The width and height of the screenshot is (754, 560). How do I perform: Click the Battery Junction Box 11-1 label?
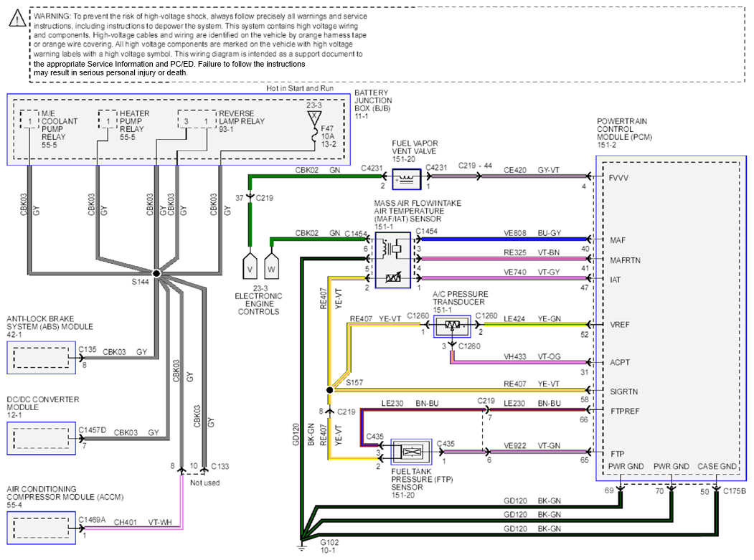pos(373,104)
